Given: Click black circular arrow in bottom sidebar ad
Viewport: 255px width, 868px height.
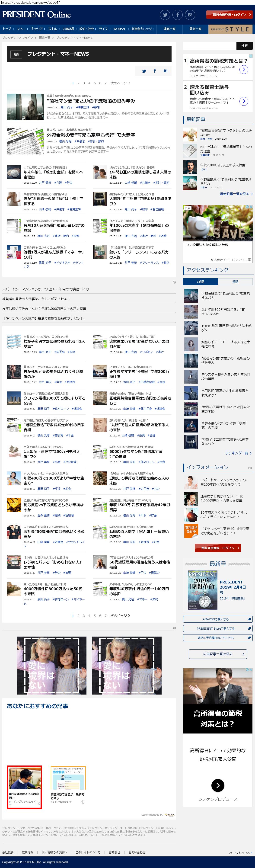Looking at the screenshot, I should pyautogui.click(x=218, y=785).
